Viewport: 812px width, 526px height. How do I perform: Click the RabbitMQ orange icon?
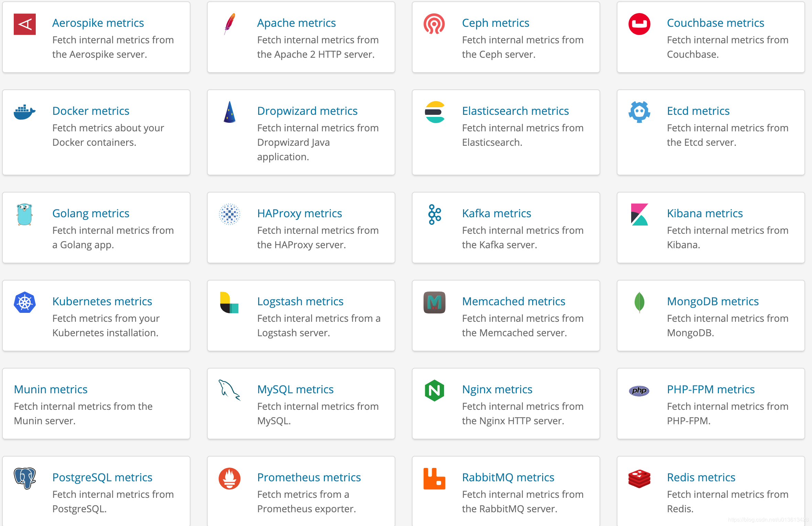tap(435, 479)
